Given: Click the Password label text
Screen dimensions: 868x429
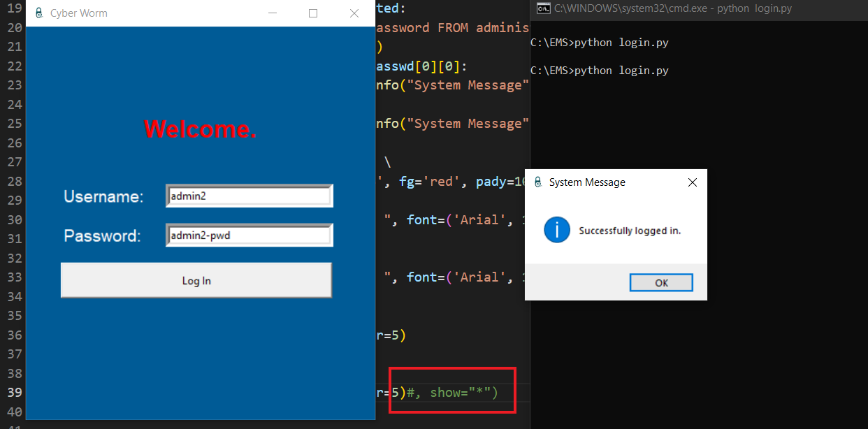Looking at the screenshot, I should tap(102, 236).
